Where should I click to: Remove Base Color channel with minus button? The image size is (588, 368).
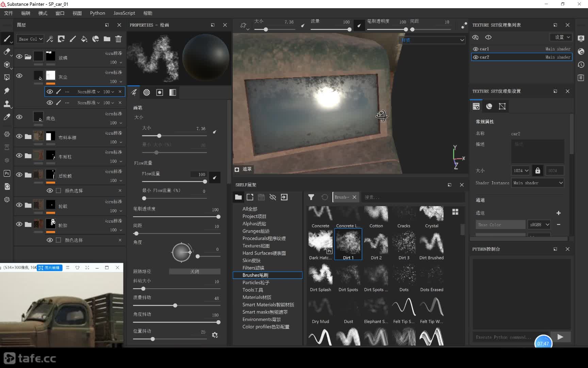click(x=558, y=225)
